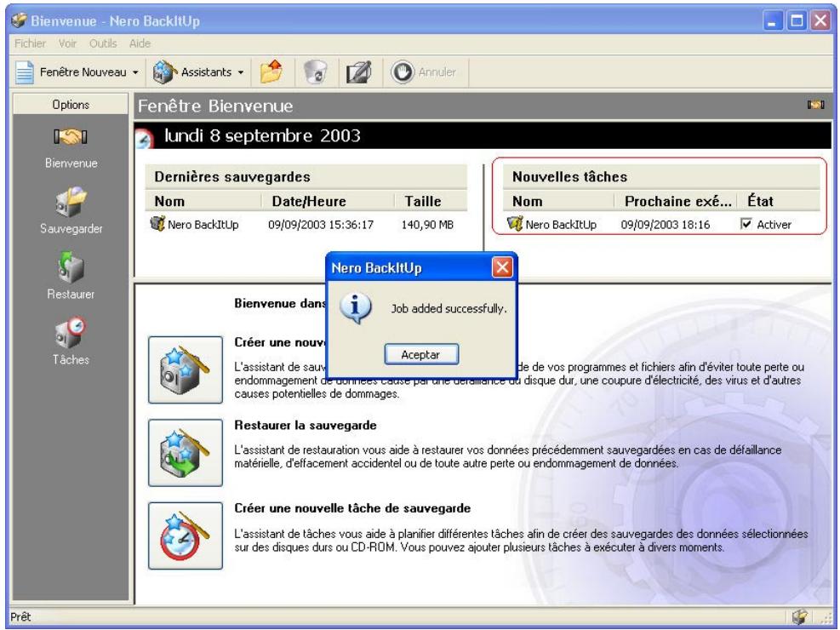840x630 pixels.
Task: Expand the Assistants dropdown arrow
Action: click(x=241, y=72)
